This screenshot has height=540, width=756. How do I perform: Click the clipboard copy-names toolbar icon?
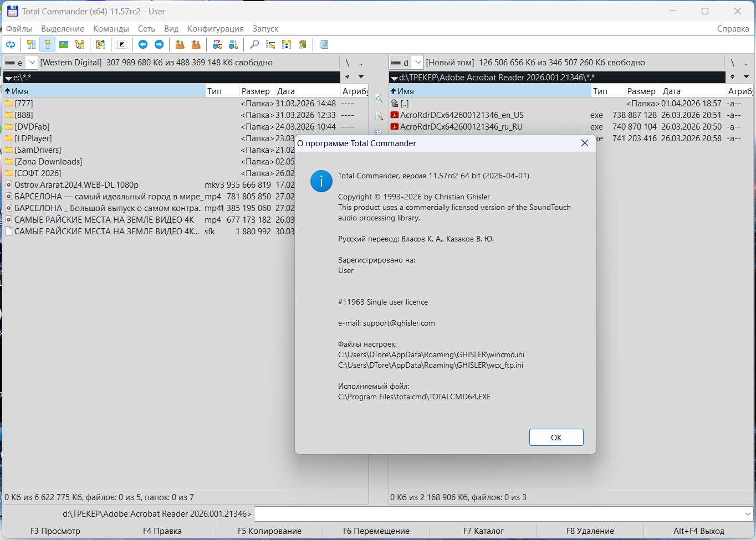[x=303, y=44]
